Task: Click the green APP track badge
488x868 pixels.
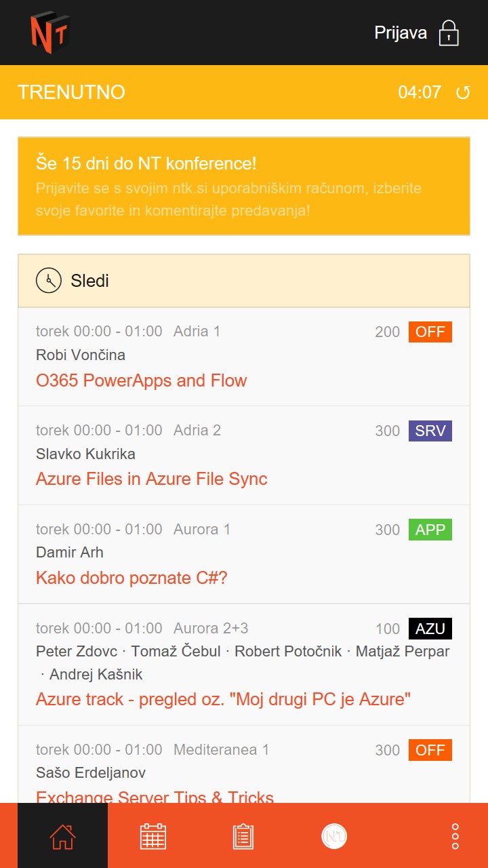Action: coord(430,530)
